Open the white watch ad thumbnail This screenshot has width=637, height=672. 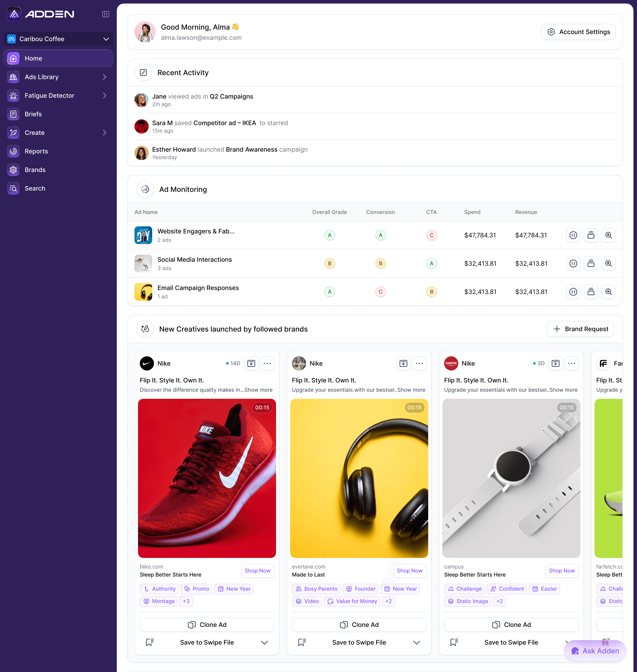(511, 479)
